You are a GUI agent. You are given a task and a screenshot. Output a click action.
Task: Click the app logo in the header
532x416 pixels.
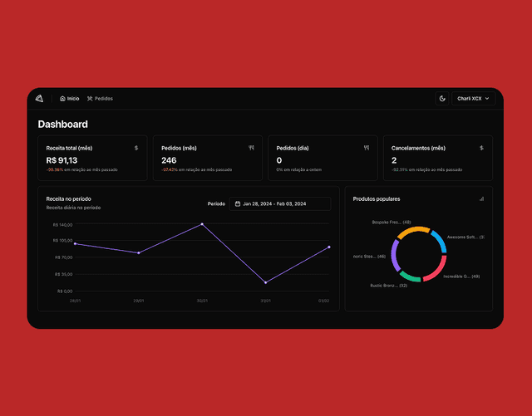tap(39, 98)
